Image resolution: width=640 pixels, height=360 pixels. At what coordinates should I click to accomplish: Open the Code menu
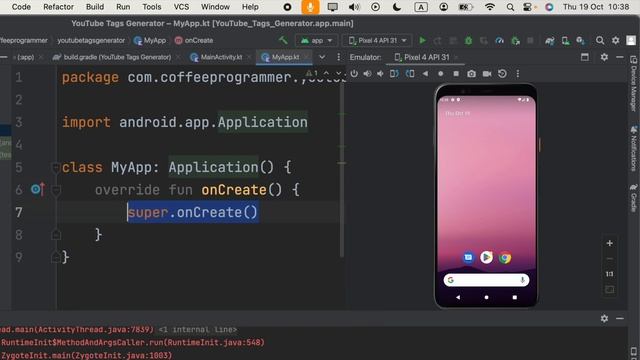[21, 7]
